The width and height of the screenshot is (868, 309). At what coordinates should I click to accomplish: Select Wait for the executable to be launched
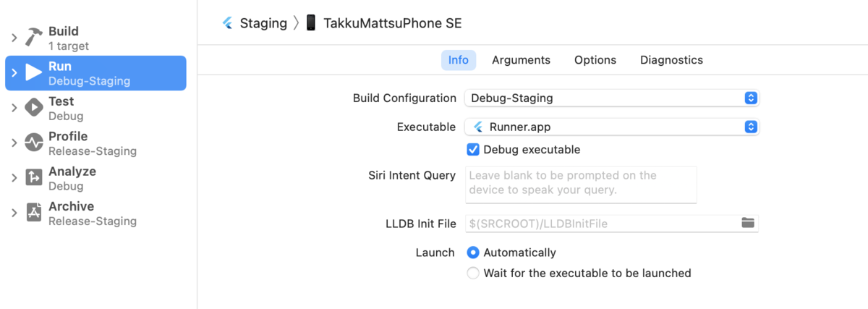click(473, 273)
